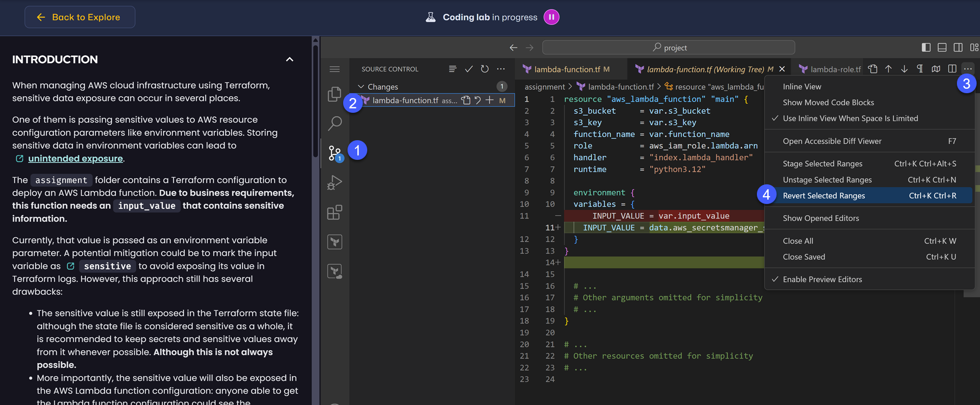Open the Source Control view
The height and width of the screenshot is (405, 980).
tap(335, 153)
